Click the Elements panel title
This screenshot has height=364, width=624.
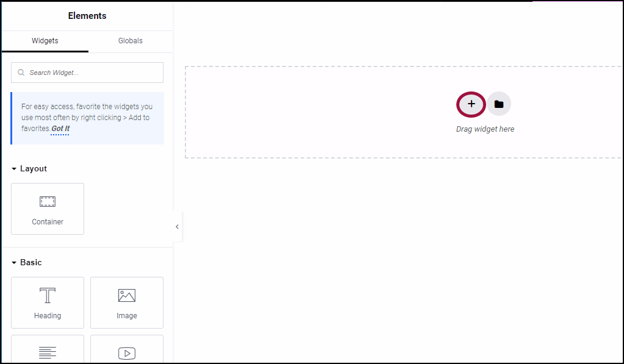coord(87,16)
